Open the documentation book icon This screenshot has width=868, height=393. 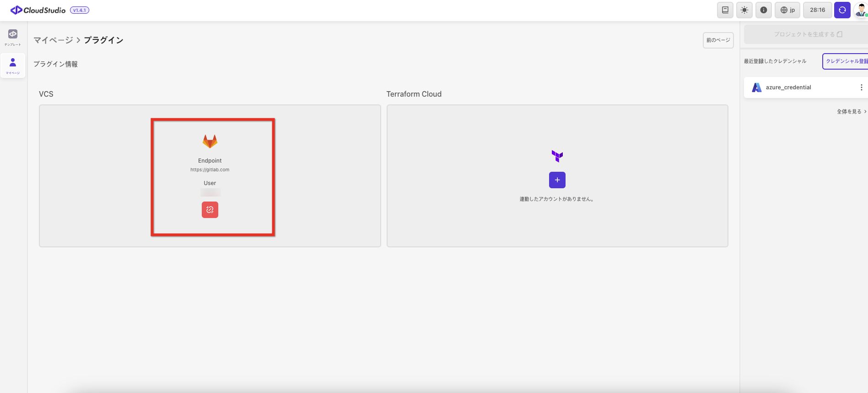(x=725, y=10)
